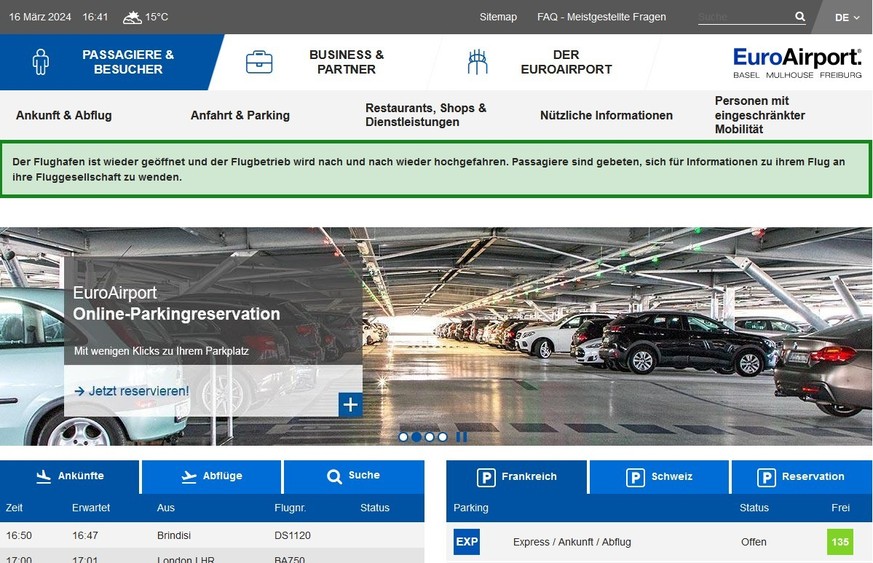873x563 pixels.
Task: Switch to the Frankreich parking tab
Action: [517, 477]
